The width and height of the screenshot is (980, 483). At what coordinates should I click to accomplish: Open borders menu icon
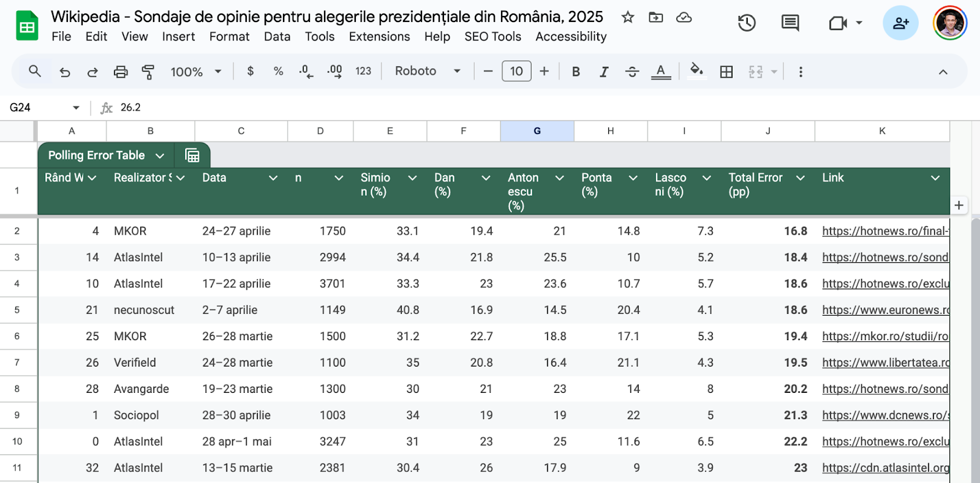[x=726, y=72]
